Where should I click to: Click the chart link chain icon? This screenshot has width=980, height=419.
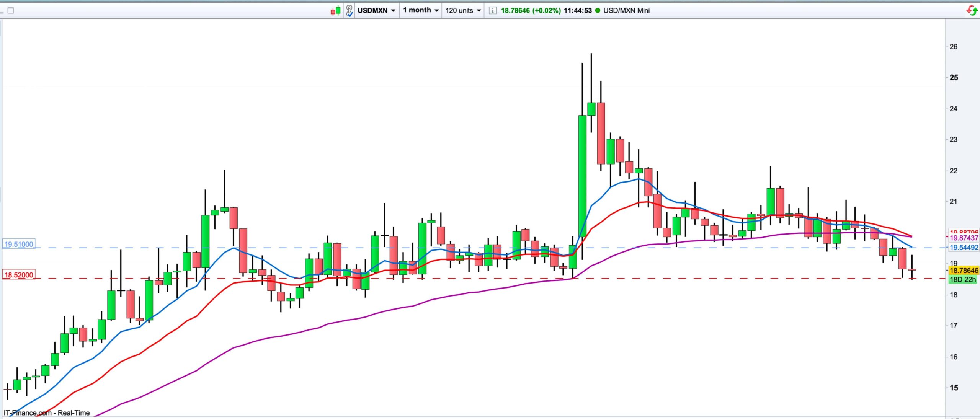click(x=349, y=11)
